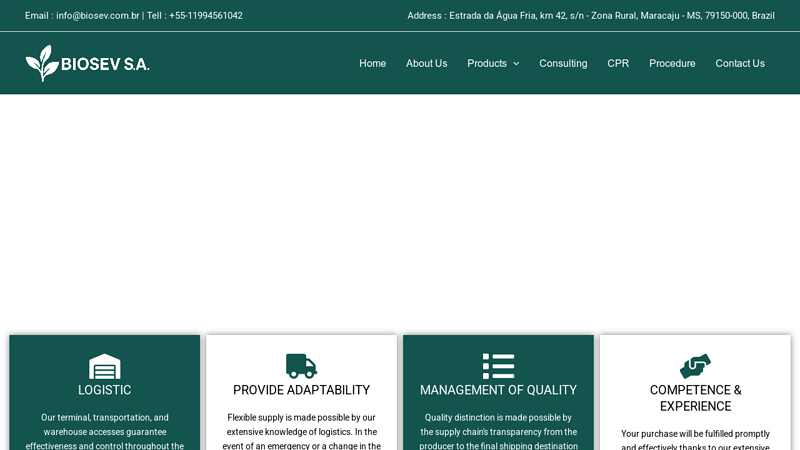Image resolution: width=800 pixels, height=450 pixels.
Task: Open the Contact Us page
Action: (x=740, y=63)
